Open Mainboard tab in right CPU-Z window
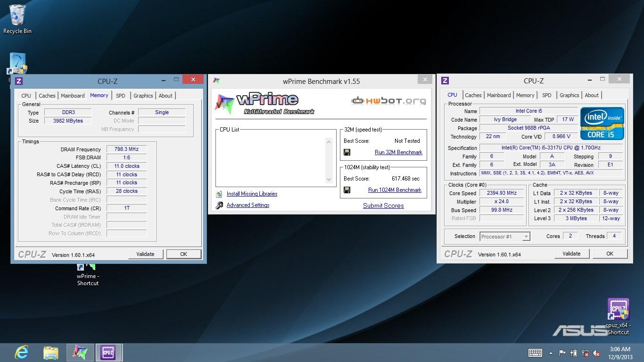644x362 pixels. [x=499, y=95]
